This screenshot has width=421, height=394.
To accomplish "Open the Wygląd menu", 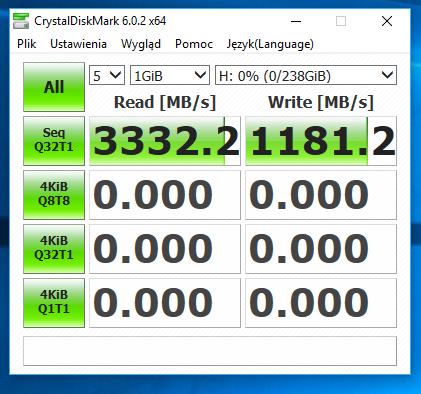I will [x=141, y=44].
